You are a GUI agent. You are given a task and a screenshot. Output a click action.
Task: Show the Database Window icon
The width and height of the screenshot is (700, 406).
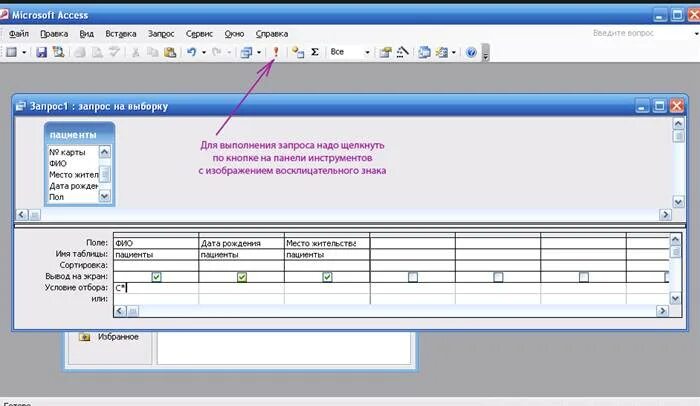coord(424,52)
